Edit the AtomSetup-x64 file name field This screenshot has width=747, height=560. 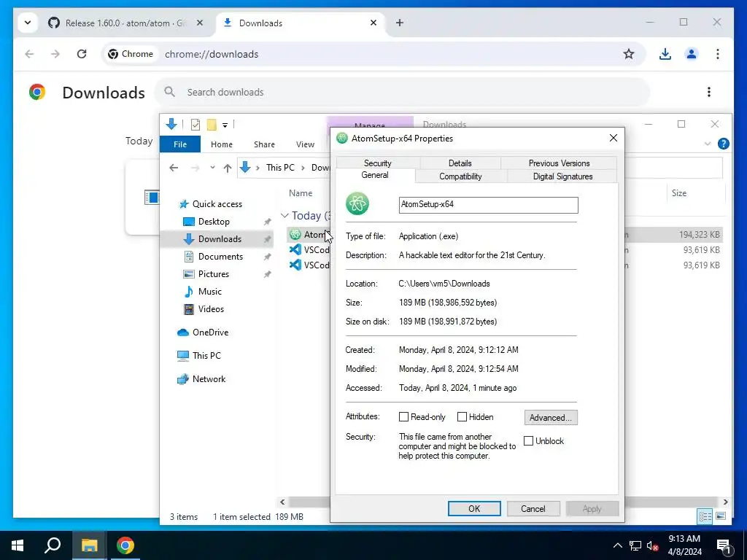click(x=488, y=205)
